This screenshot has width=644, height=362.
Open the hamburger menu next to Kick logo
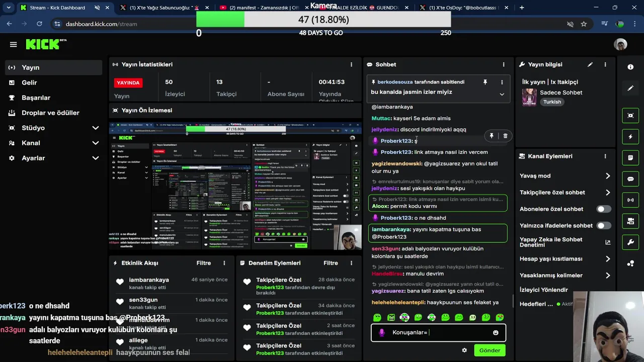(14, 44)
